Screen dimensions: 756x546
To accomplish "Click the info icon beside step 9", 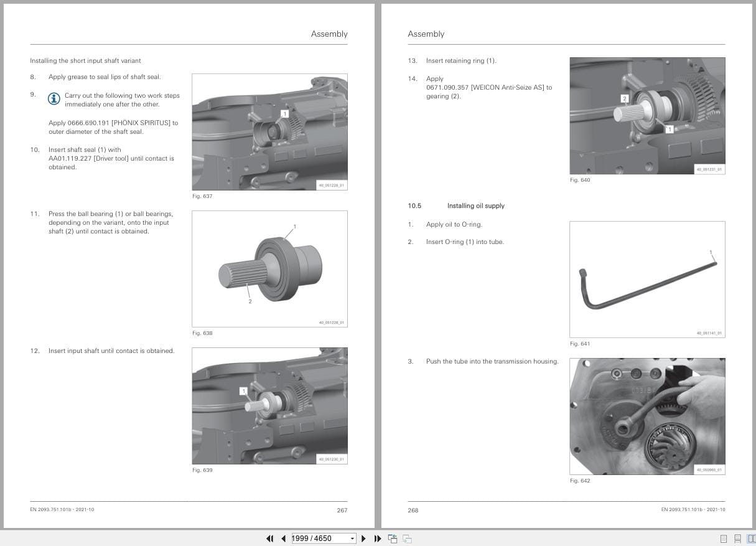I will (x=54, y=98).
